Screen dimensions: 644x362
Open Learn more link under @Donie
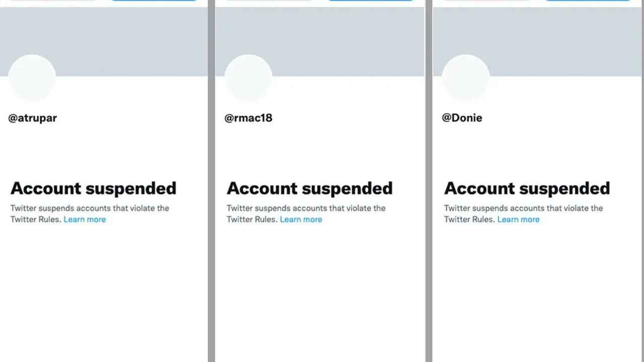click(x=518, y=220)
